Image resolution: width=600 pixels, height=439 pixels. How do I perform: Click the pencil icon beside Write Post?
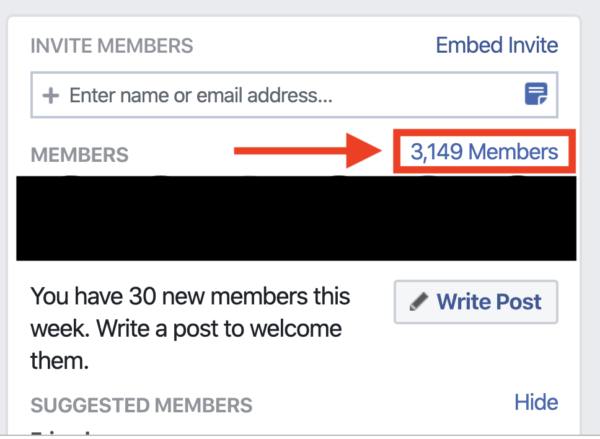point(418,302)
